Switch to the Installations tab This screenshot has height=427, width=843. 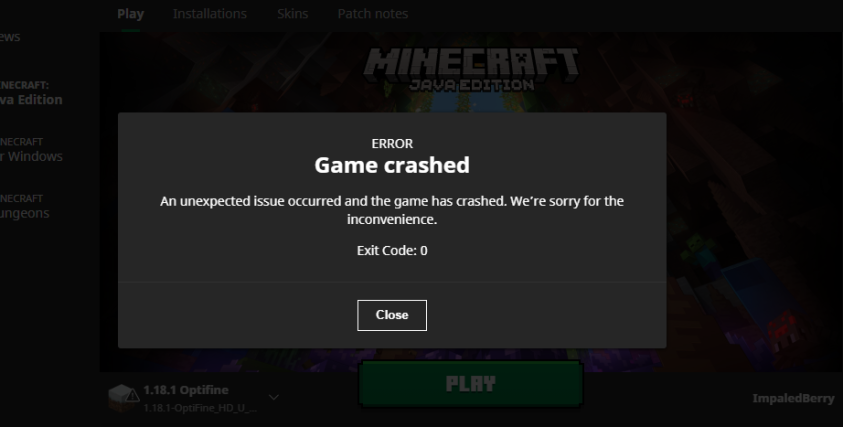point(210,13)
